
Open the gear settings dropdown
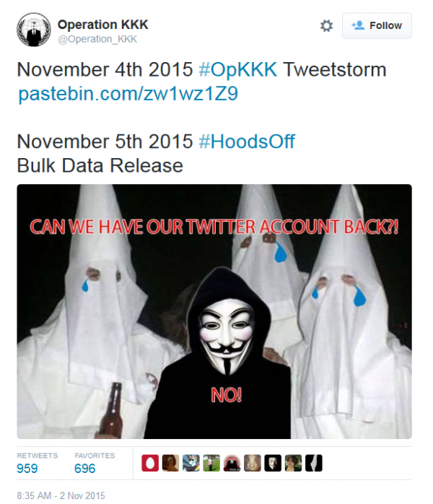pos(326,26)
